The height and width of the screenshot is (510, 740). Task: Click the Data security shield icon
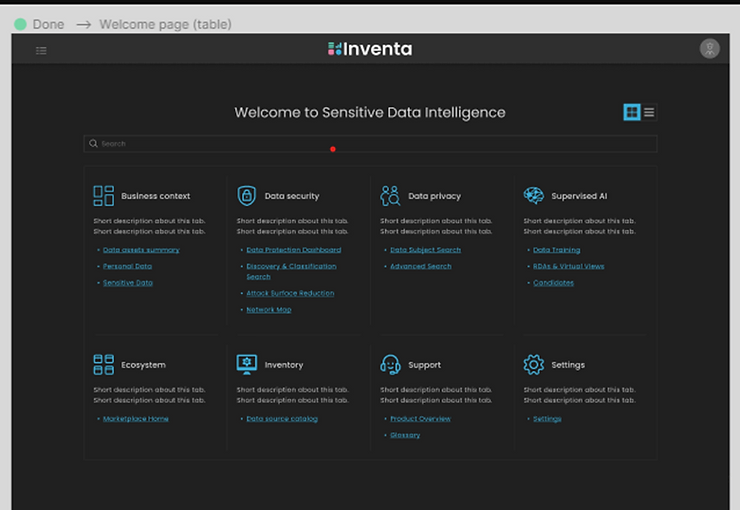[246, 196]
